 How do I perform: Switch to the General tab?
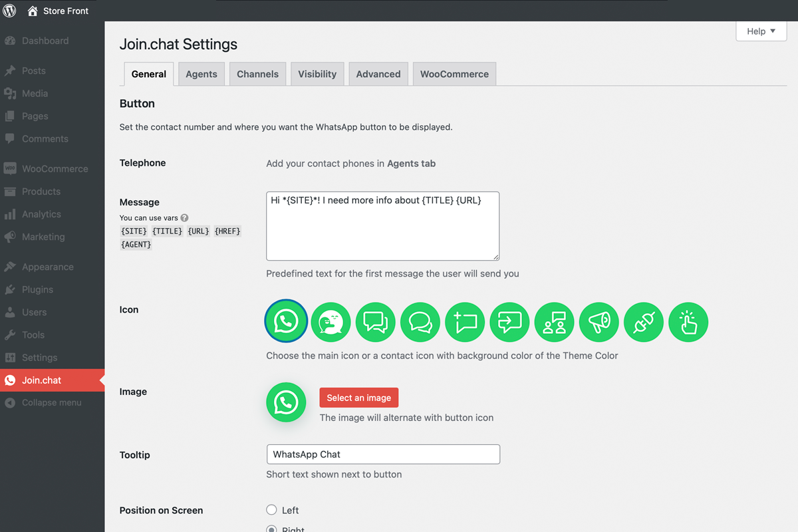tap(149, 74)
